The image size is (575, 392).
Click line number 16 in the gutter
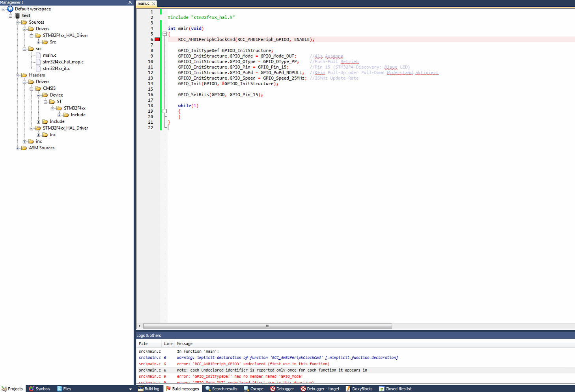(x=151, y=95)
